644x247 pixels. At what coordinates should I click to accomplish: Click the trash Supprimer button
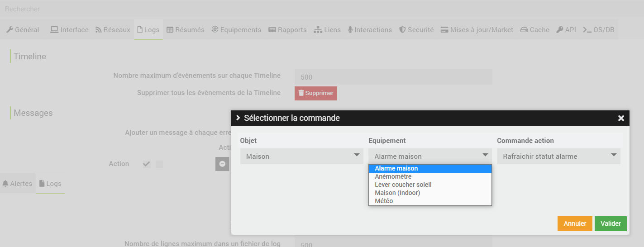pyautogui.click(x=316, y=93)
